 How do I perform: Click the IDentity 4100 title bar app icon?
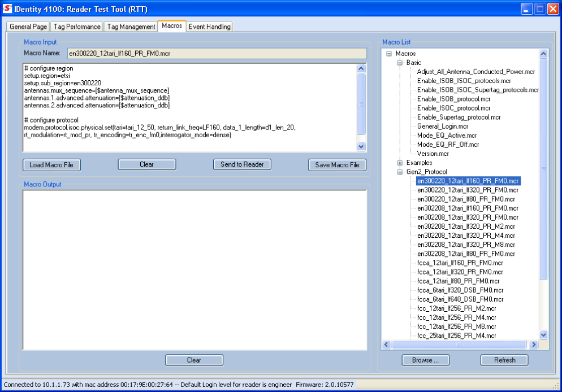pos(7,8)
